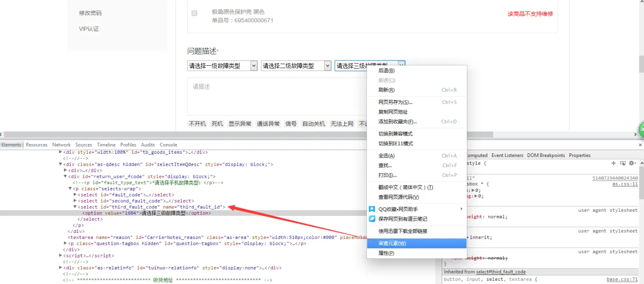Open the 请选择一级故障类型 dropdown
Image resolution: width=644 pixels, height=284 pixels.
coord(222,66)
